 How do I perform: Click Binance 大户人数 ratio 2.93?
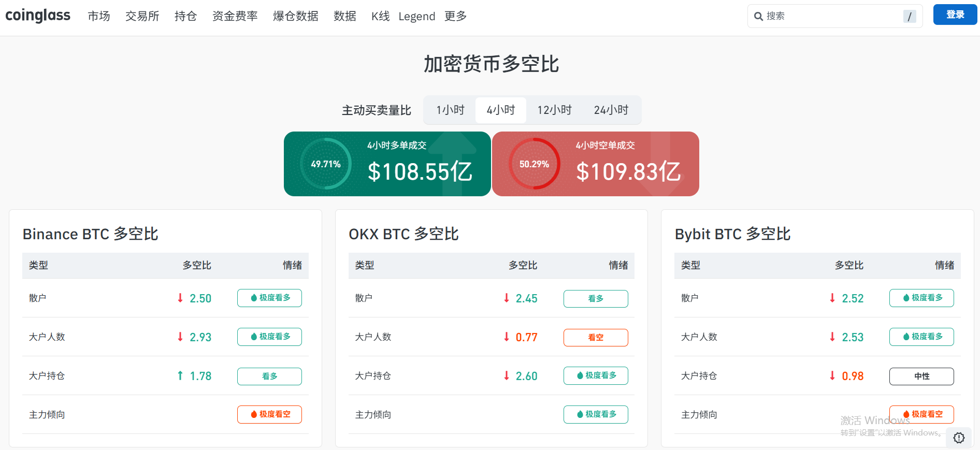coord(200,337)
